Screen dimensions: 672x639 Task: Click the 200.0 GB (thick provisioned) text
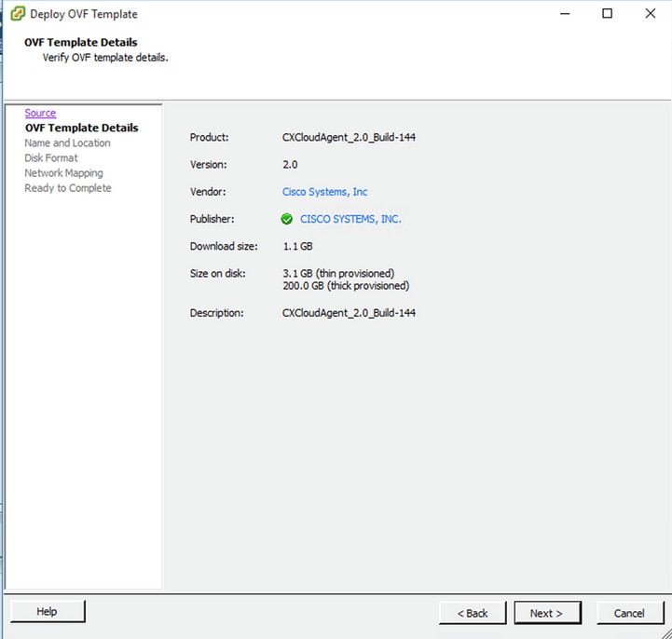point(346,286)
